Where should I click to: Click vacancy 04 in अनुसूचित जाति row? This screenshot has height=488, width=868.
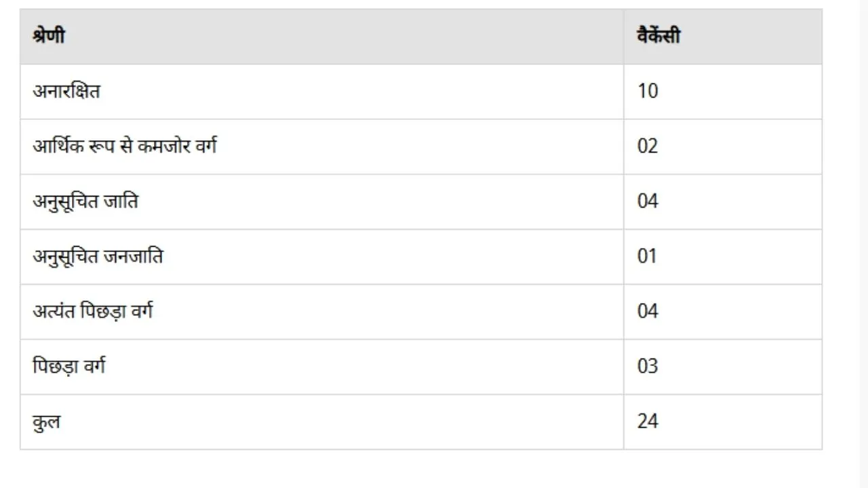pyautogui.click(x=648, y=201)
